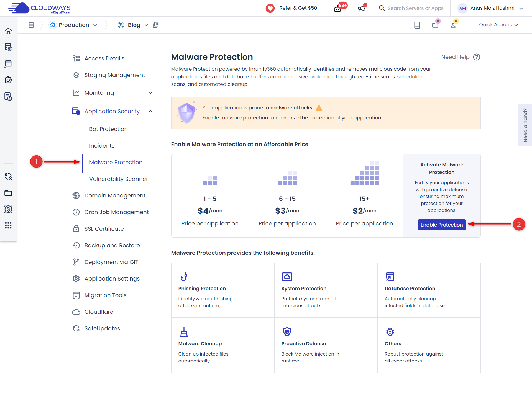This screenshot has height=404, width=532.
Task: Open Vulnerability Scanner menu item
Action: coord(119,179)
